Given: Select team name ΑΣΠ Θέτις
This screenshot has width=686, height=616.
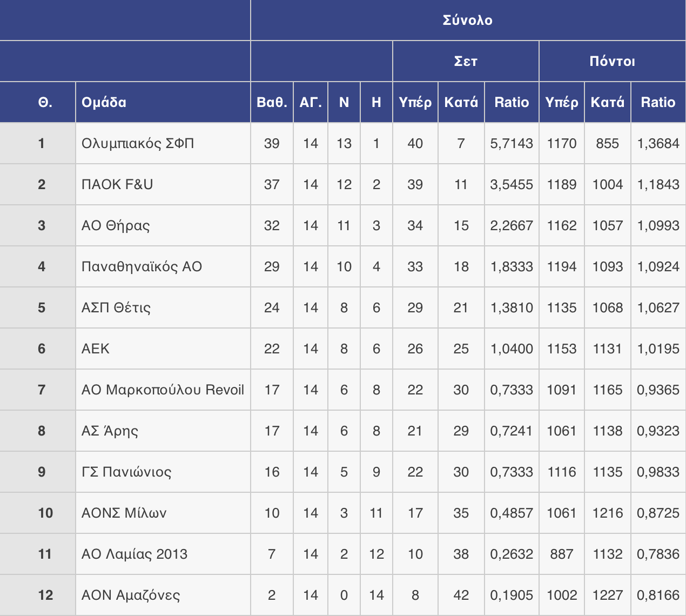Looking at the screenshot, I should tap(116, 307).
